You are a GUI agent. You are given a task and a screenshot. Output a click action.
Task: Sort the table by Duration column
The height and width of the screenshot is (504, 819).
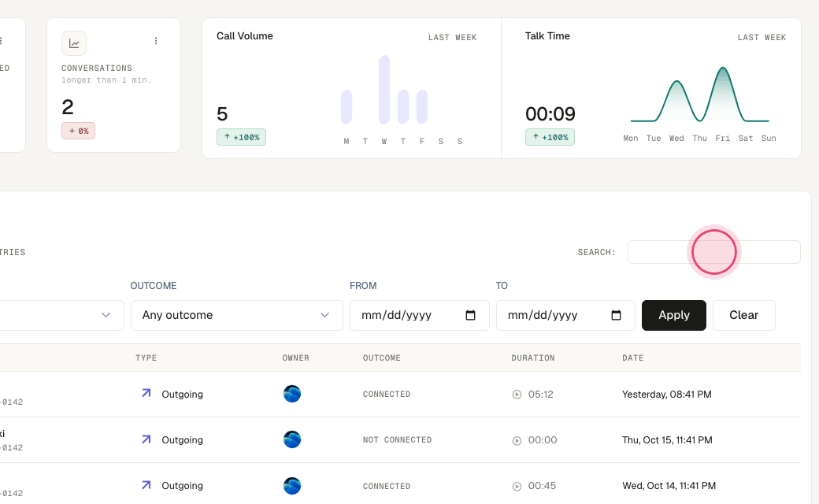tap(533, 358)
